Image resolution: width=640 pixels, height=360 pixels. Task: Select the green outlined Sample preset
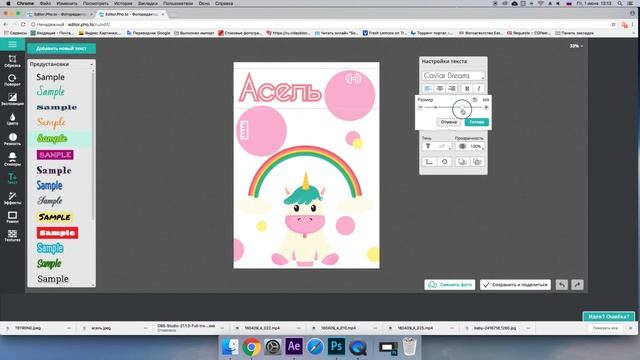coord(52,138)
